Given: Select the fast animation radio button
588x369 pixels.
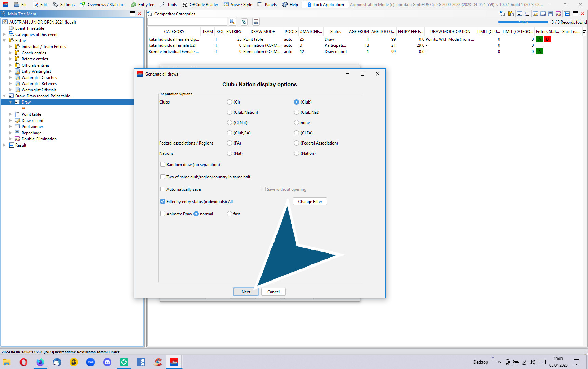Looking at the screenshot, I should point(229,214).
